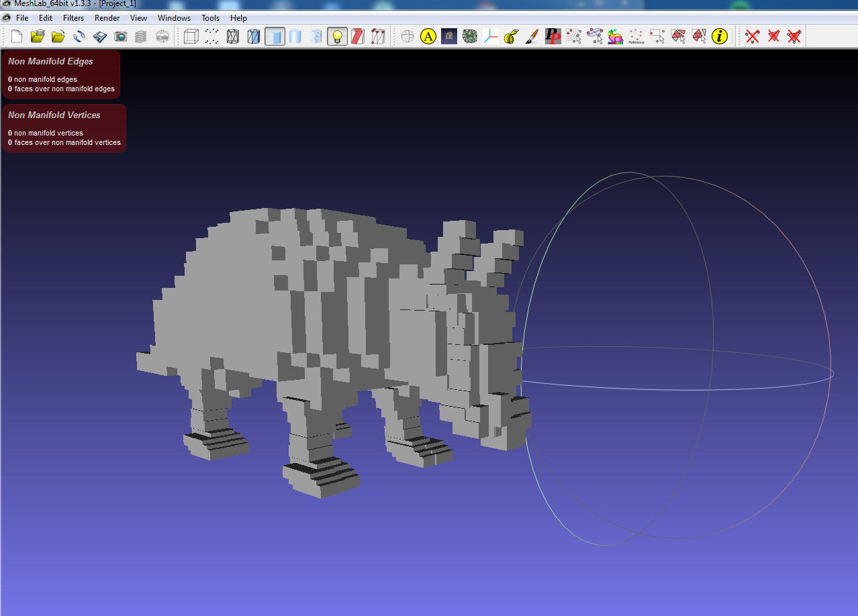
Task: Click the selected vertices display icon
Action: pos(379,36)
